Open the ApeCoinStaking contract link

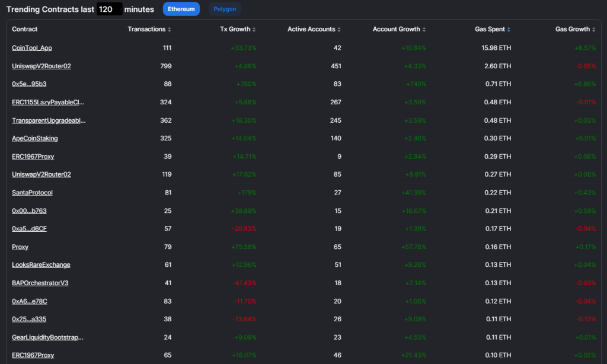coord(35,138)
